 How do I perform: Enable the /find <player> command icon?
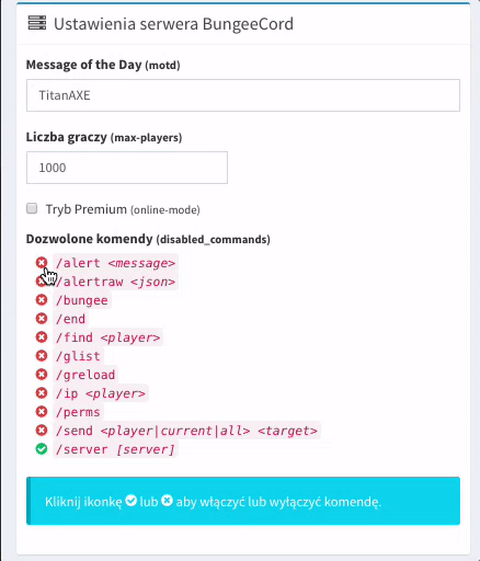point(41,337)
